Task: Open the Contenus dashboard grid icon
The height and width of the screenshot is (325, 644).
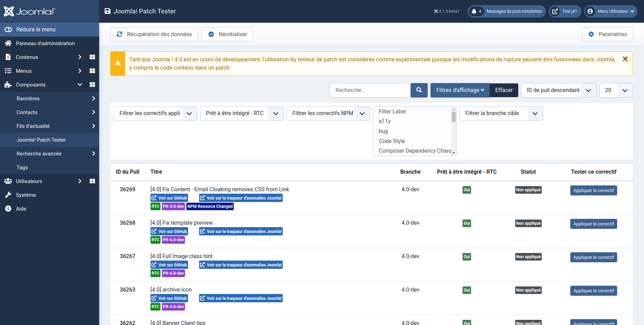Action: (x=92, y=57)
